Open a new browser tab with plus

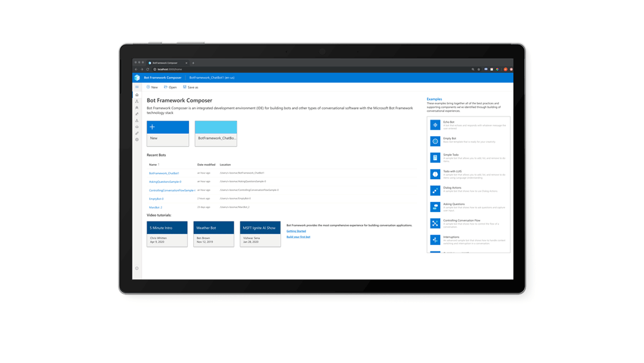193,63
